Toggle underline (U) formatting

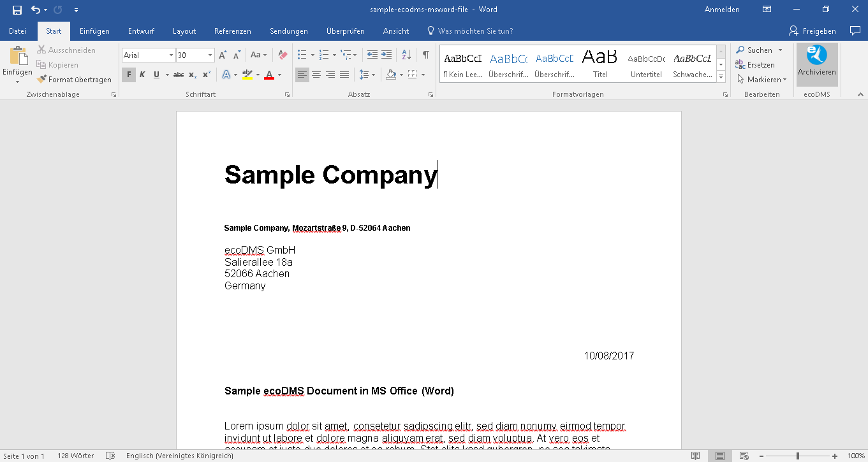coord(156,75)
